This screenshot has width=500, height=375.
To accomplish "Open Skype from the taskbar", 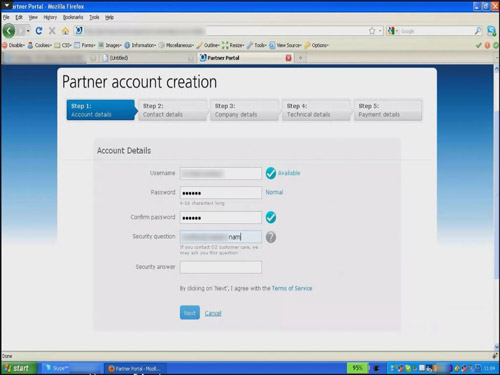I will coord(71,368).
